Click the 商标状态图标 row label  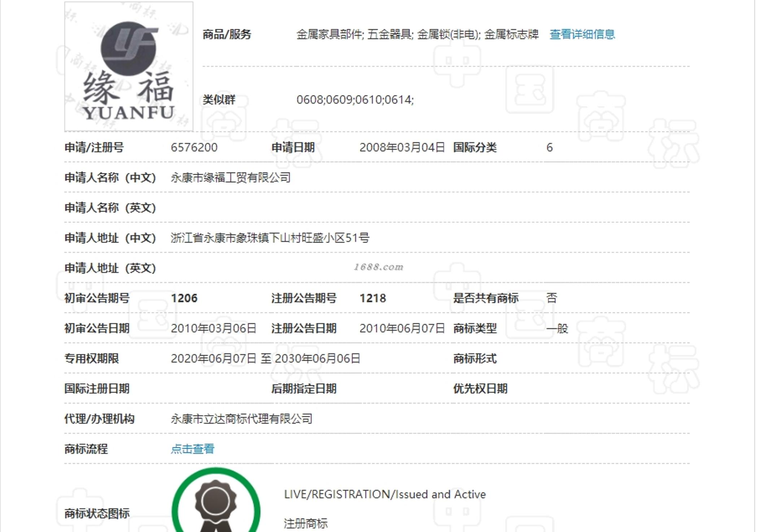pos(97,514)
